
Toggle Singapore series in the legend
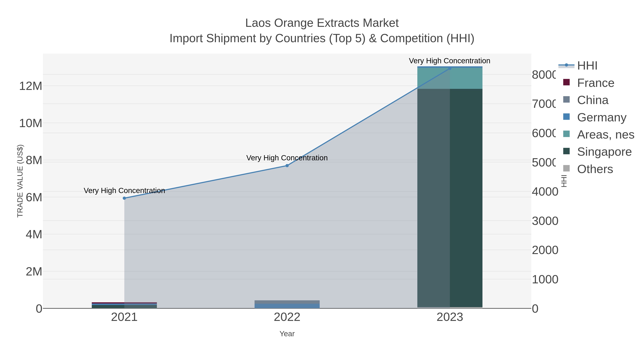[x=597, y=152]
